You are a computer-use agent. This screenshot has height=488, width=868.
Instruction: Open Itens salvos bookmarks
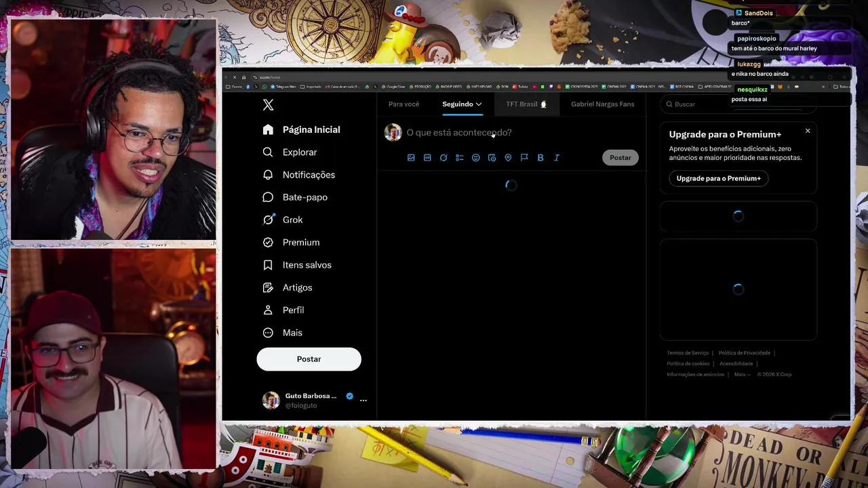pos(297,265)
